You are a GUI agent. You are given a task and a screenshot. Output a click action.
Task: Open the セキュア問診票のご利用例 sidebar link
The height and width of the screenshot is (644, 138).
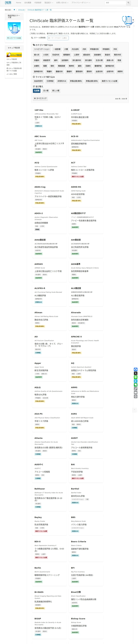pos(14,64)
